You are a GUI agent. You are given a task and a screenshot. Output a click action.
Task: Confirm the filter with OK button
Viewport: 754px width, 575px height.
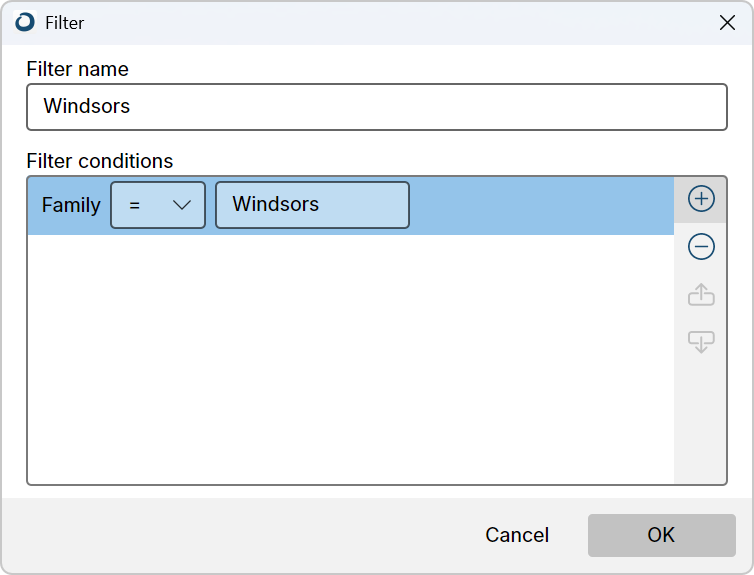pyautogui.click(x=661, y=535)
